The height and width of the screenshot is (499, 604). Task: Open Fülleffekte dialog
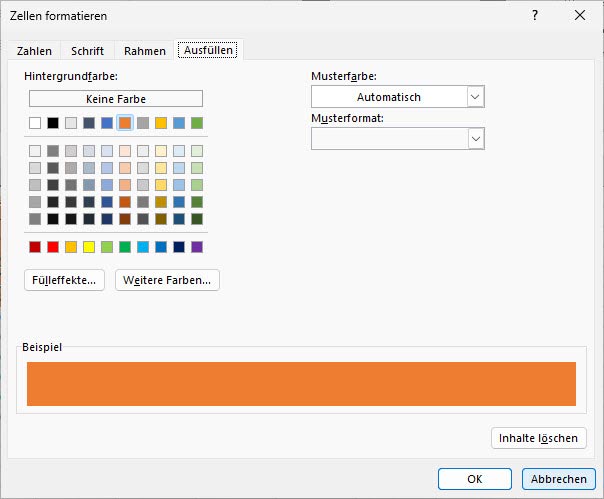[64, 280]
